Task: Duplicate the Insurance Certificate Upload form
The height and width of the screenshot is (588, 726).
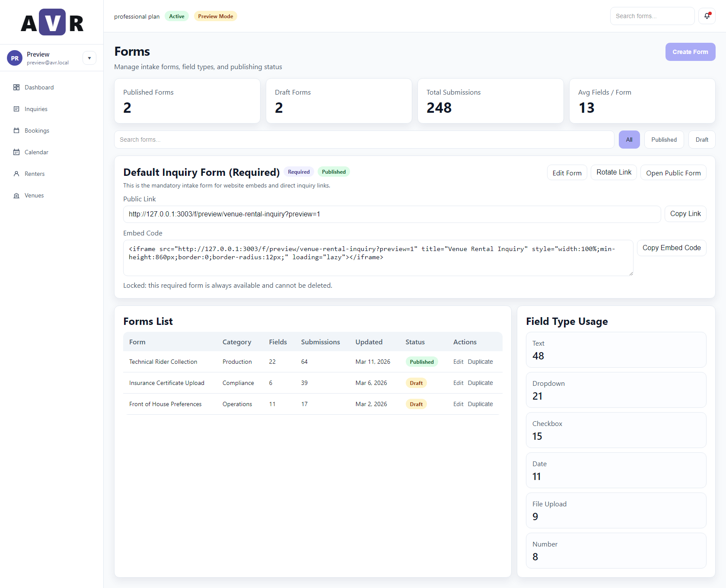Action: pos(480,383)
